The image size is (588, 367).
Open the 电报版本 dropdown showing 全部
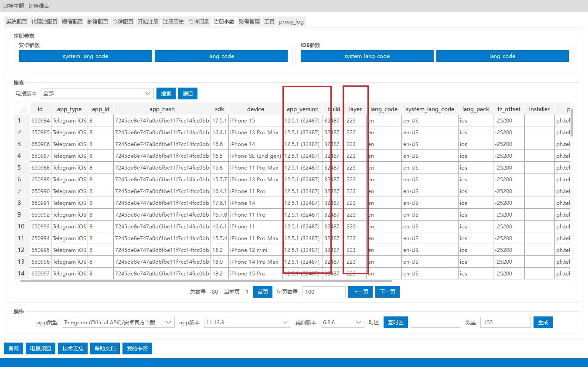(97, 93)
